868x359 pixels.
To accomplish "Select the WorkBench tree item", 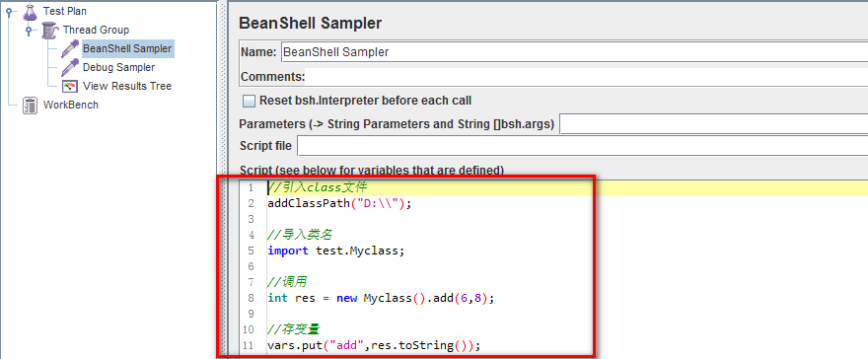I will click(x=70, y=106).
